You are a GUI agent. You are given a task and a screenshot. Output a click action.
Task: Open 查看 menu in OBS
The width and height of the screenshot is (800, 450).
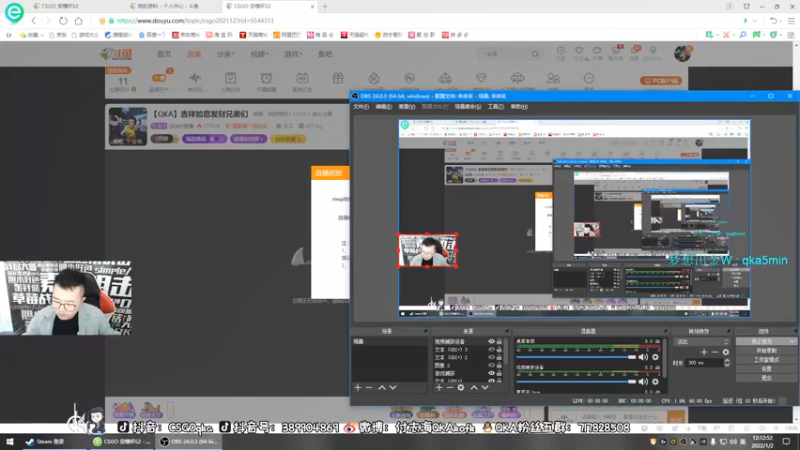[407, 107]
